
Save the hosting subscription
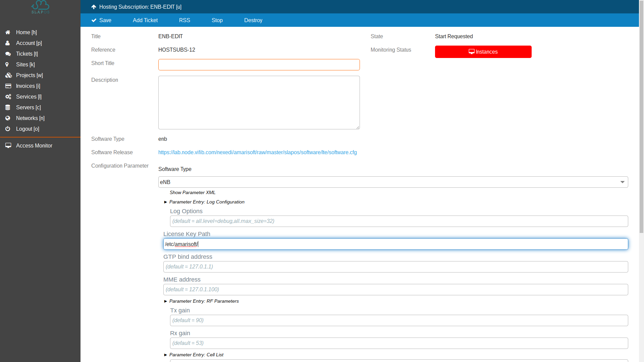(101, 20)
